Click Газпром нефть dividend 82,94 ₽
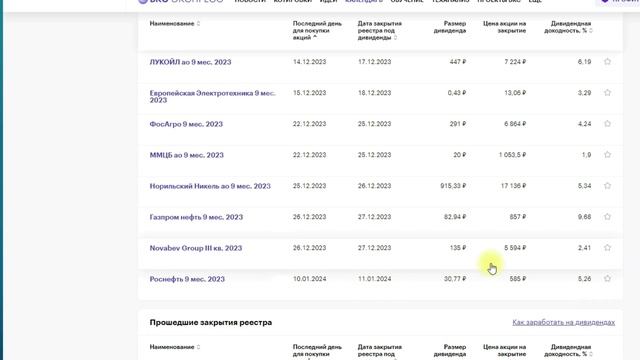640x360 pixels. coord(455,217)
